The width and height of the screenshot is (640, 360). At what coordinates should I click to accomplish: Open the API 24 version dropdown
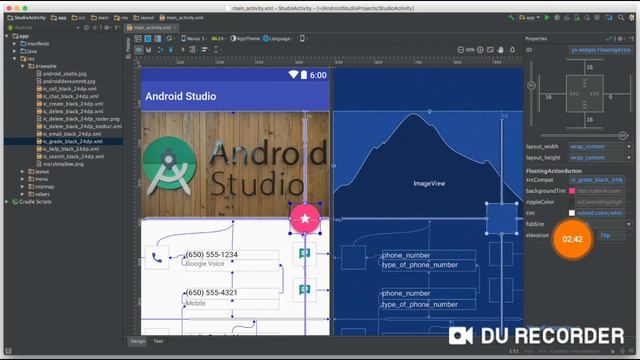click(x=218, y=39)
